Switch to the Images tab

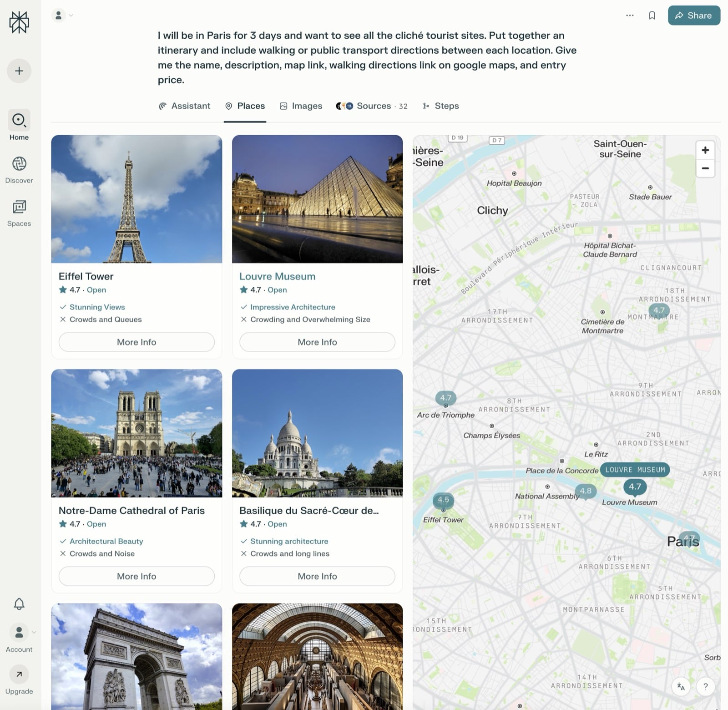click(301, 106)
